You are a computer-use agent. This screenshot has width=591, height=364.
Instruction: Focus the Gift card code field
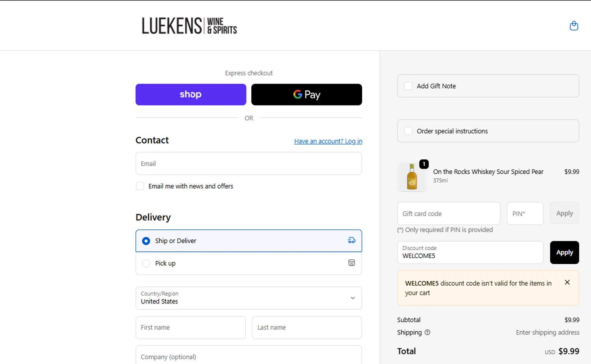(448, 213)
